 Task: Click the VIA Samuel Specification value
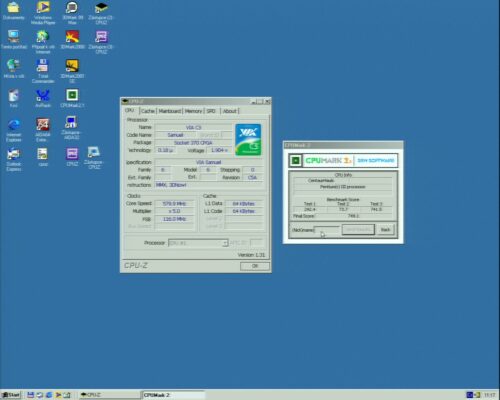(209, 162)
